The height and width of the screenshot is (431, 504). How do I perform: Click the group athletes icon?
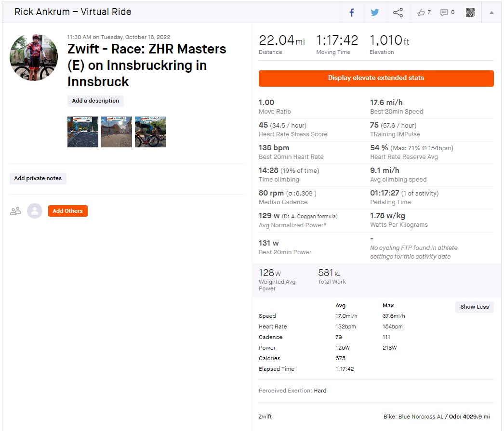click(15, 211)
